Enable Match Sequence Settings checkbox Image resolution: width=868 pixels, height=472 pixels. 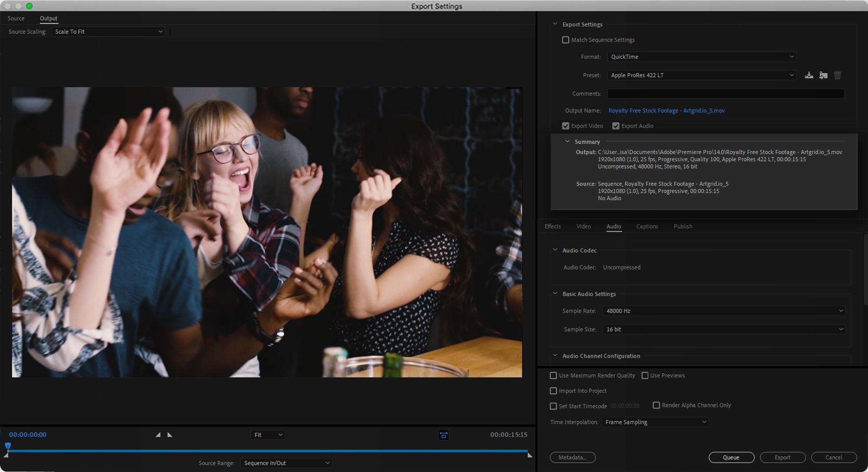[566, 40]
